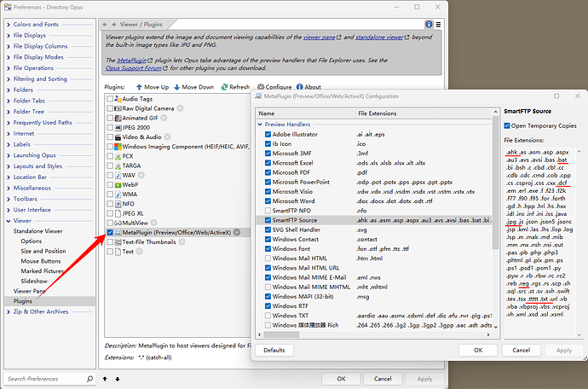Uncheck the Adobe Illustrator handler checkbox

pyautogui.click(x=268, y=134)
